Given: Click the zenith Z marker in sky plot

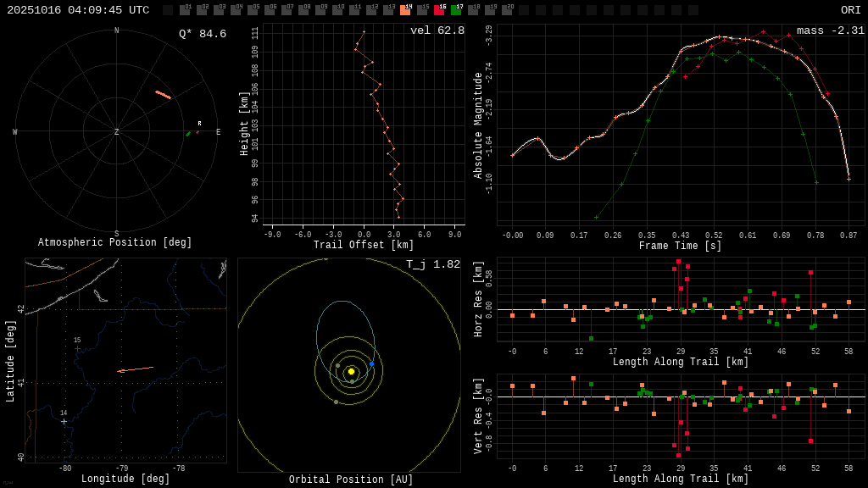Looking at the screenshot, I should click(117, 132).
